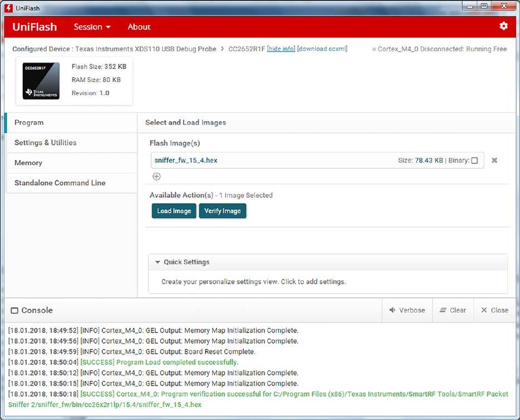Click the UniFlash lightning title bar icon
Image resolution: width=520 pixels, height=420 pixels.
(9, 8)
